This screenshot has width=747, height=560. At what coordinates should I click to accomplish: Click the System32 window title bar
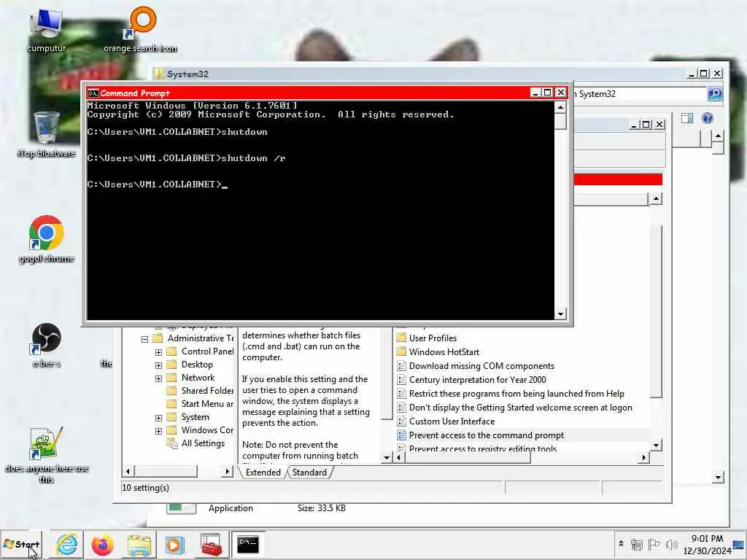[419, 74]
